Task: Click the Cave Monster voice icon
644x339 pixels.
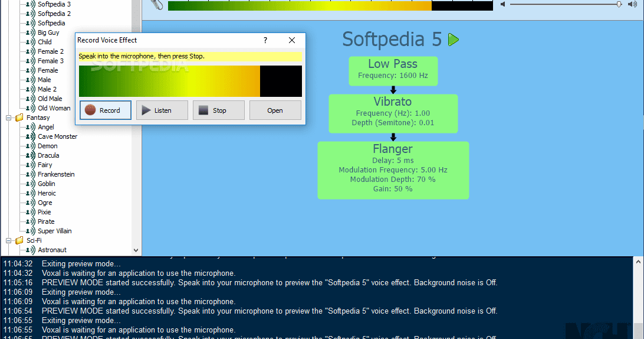Action: pos(31,136)
